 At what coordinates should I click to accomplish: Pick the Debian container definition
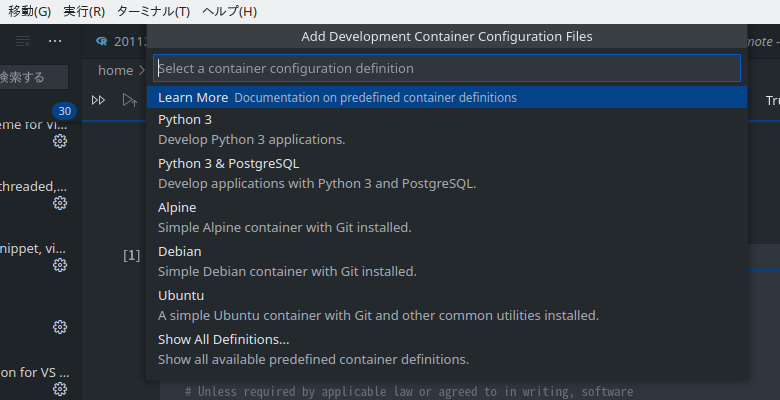pyautogui.click(x=447, y=261)
